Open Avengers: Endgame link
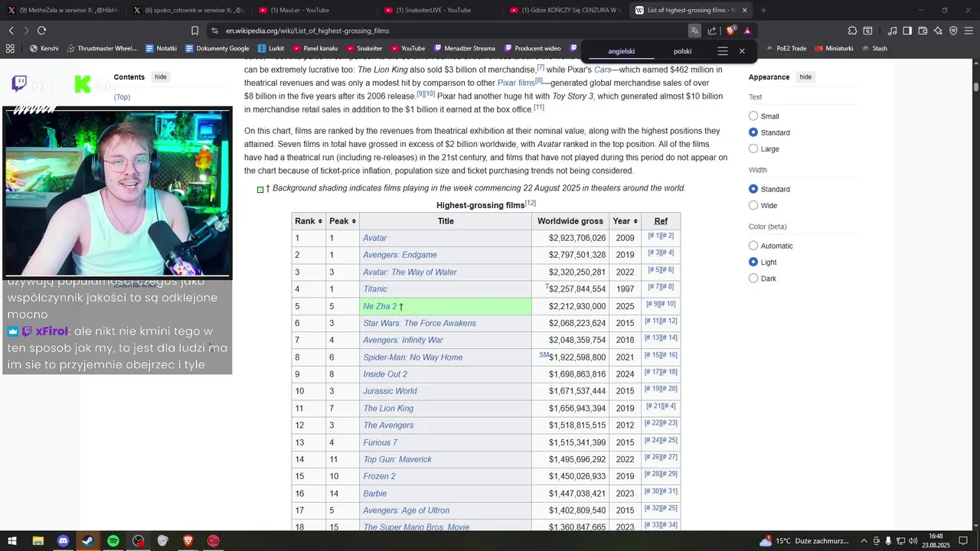This screenshot has height=551, width=980. tap(400, 255)
